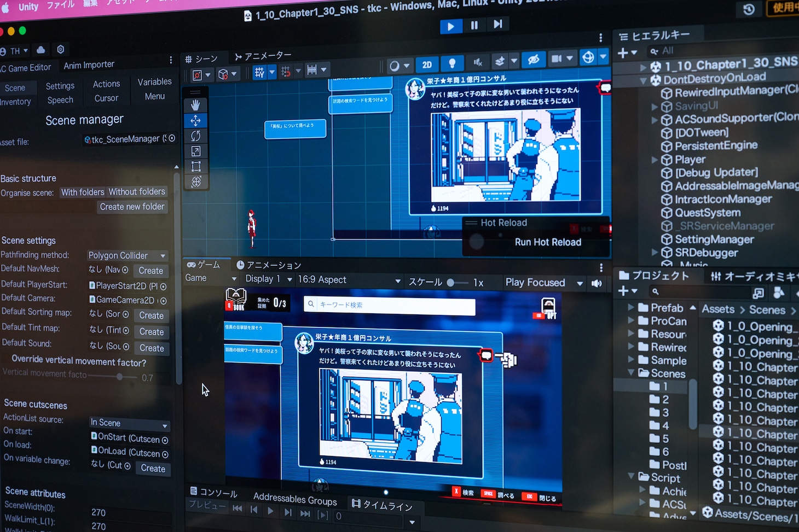The width and height of the screenshot is (799, 532).
Task: Switch to the アニメーター tab
Action: point(263,56)
